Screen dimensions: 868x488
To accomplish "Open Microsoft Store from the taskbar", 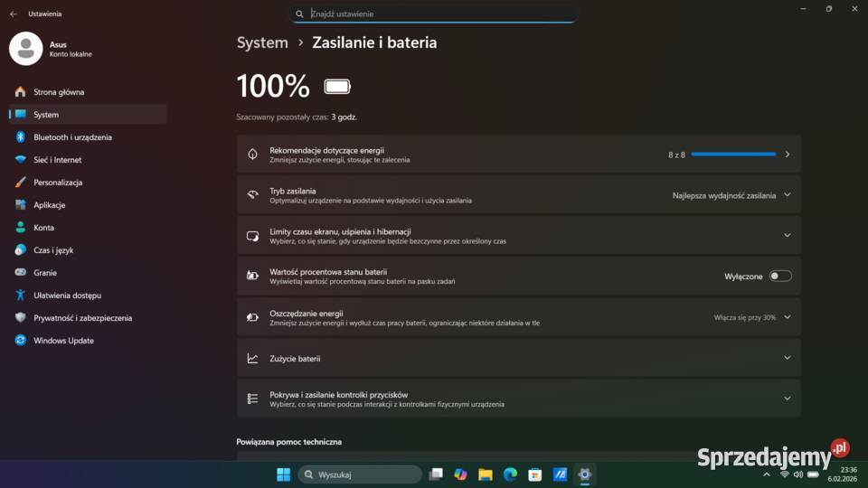I will click(534, 474).
